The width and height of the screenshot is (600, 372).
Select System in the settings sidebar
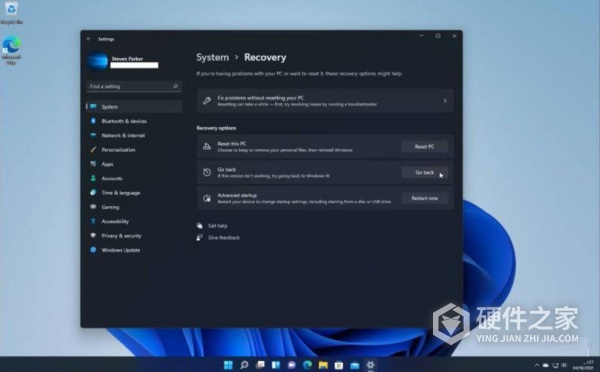[134, 107]
